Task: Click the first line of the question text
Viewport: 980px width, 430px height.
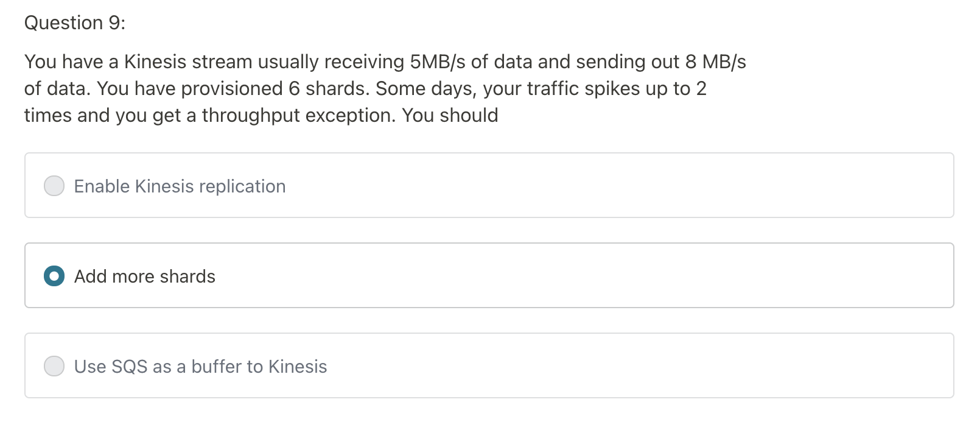Action: 385,62
